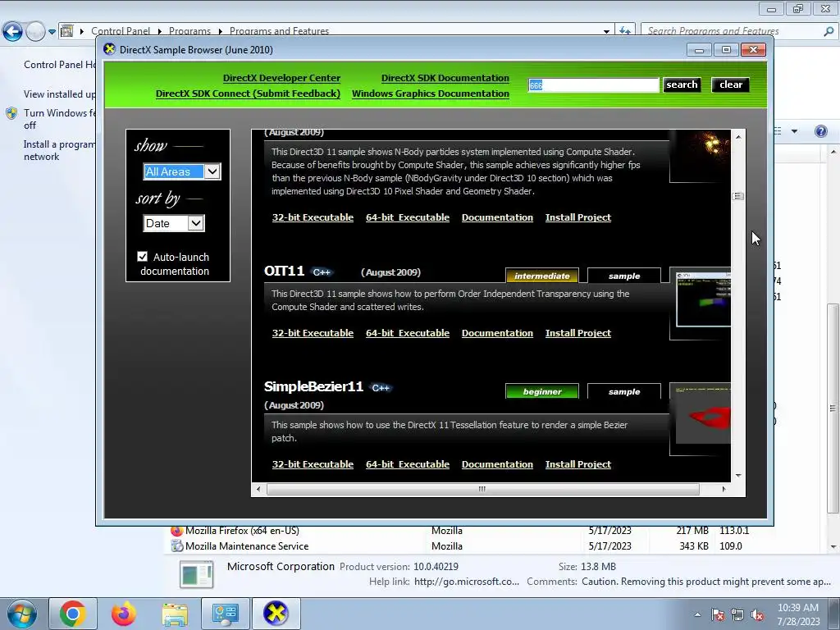Click Install Project for OIT11
The width and height of the screenshot is (840, 630).
(578, 333)
